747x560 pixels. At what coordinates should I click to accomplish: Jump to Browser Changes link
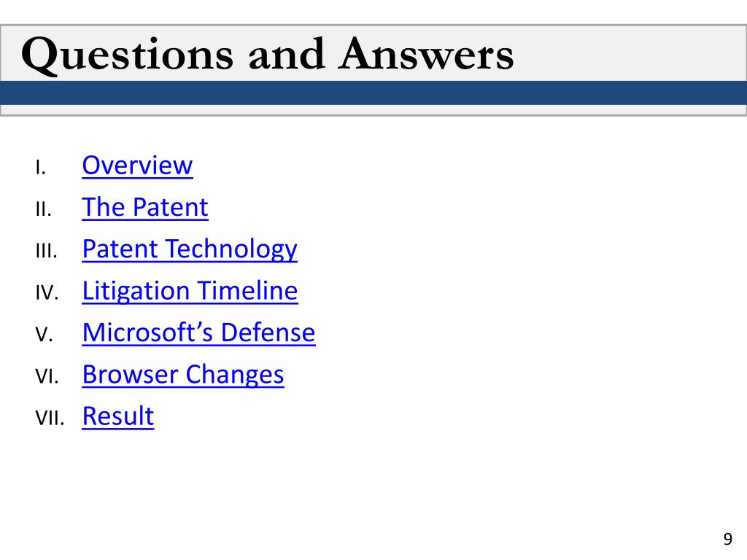click(x=183, y=375)
